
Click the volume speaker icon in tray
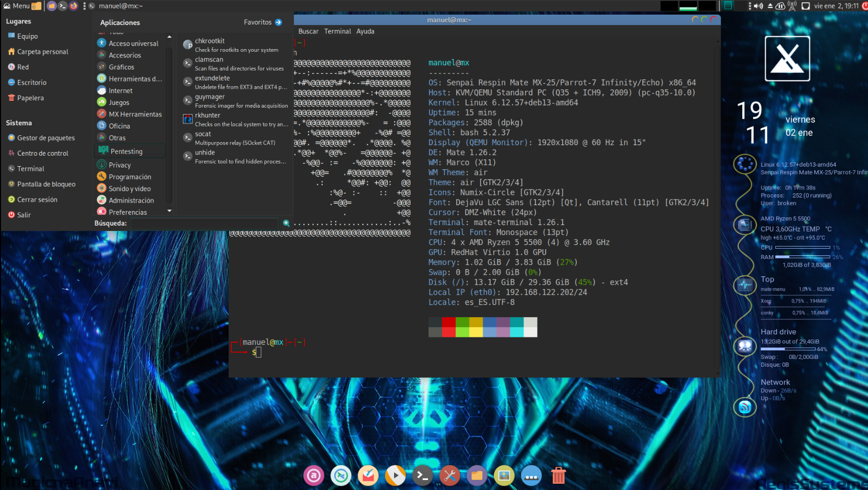tap(758, 6)
